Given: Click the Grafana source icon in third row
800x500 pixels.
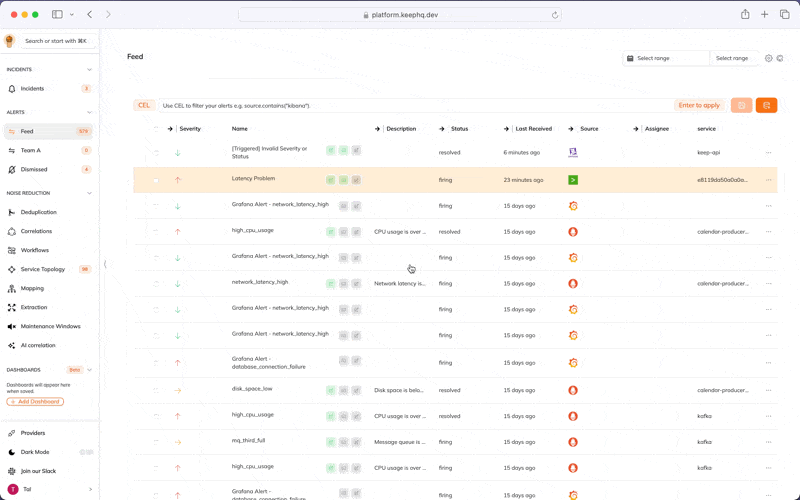Looking at the screenshot, I should click(573, 206).
